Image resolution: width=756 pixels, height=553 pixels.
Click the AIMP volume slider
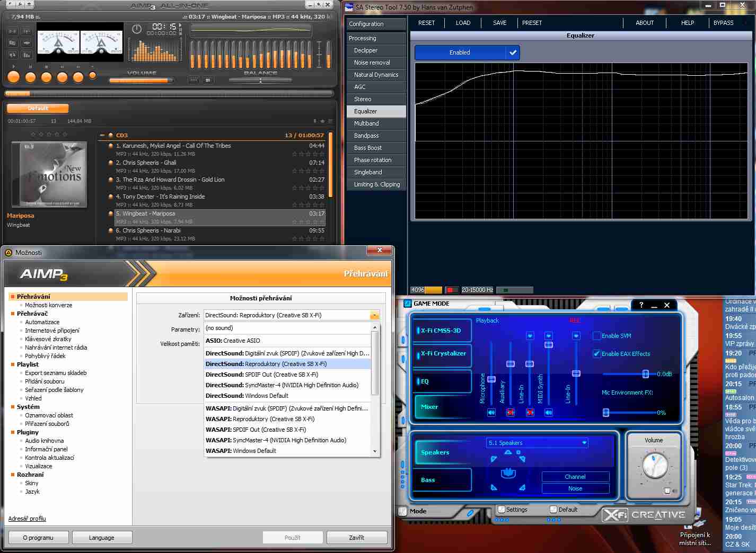142,81
